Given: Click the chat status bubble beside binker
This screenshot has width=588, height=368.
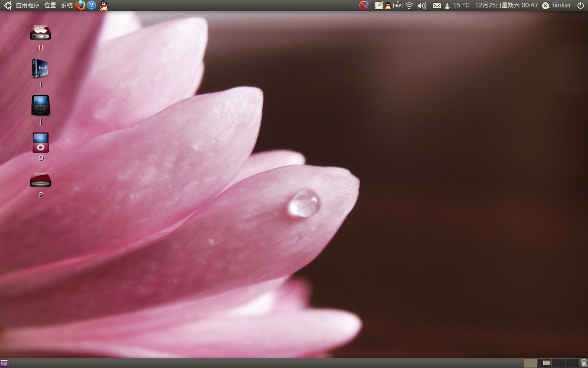Looking at the screenshot, I should (546, 6).
